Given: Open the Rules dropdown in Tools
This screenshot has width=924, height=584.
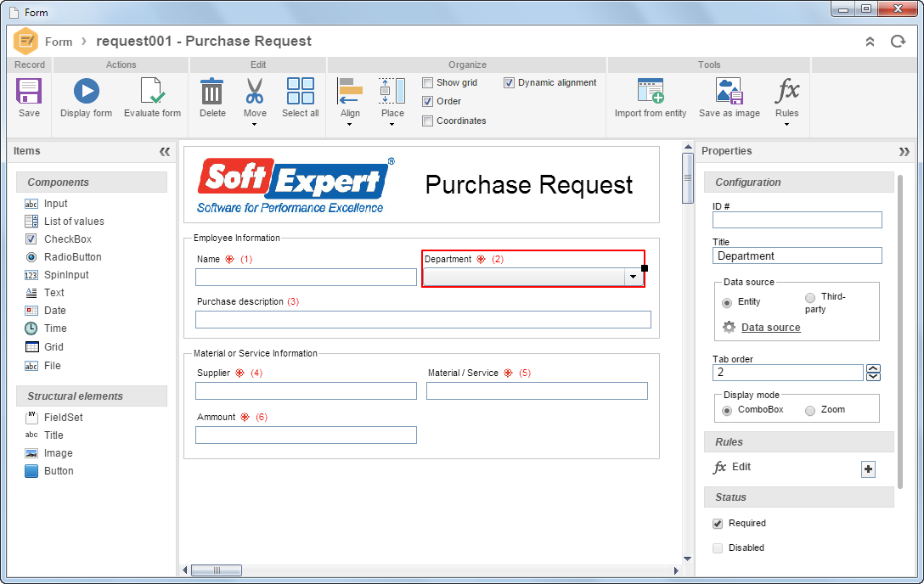Looking at the screenshot, I should pyautogui.click(x=786, y=124).
